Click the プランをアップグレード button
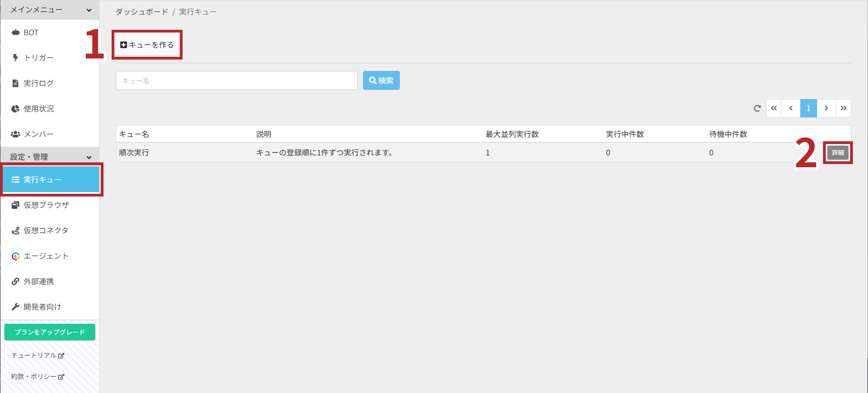This screenshot has height=393, width=868. (50, 332)
